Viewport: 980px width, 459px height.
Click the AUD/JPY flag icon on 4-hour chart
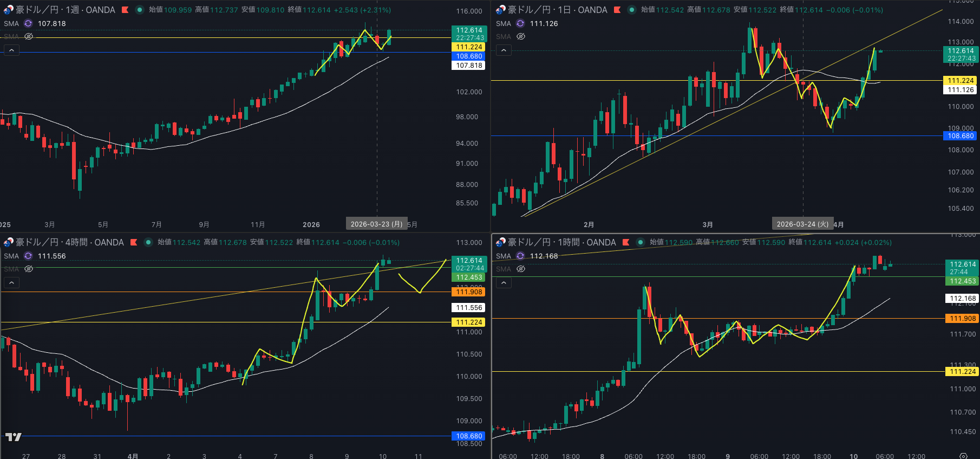click(x=8, y=242)
